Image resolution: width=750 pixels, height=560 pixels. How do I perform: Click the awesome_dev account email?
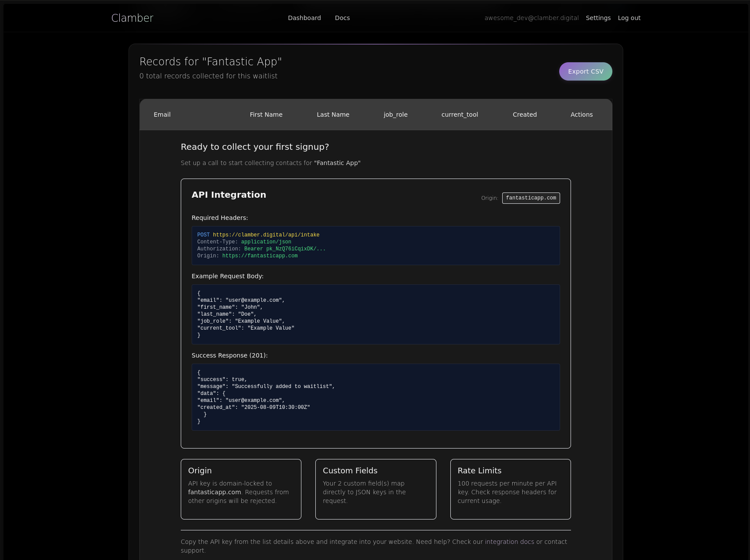pyautogui.click(x=531, y=18)
